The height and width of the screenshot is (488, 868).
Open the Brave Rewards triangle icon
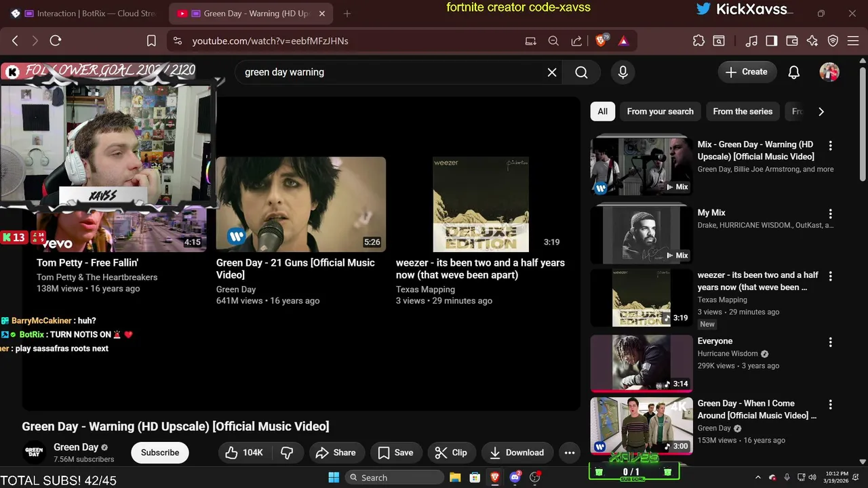(x=623, y=41)
